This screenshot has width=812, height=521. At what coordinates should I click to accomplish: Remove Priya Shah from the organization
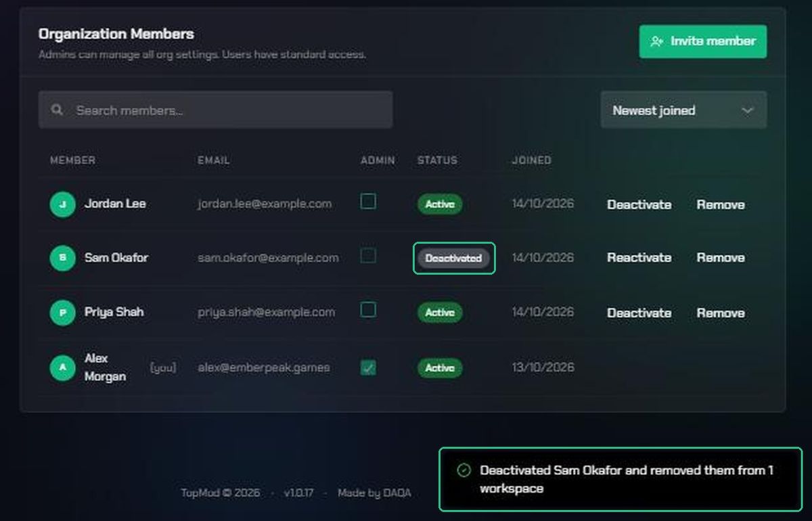click(x=721, y=313)
